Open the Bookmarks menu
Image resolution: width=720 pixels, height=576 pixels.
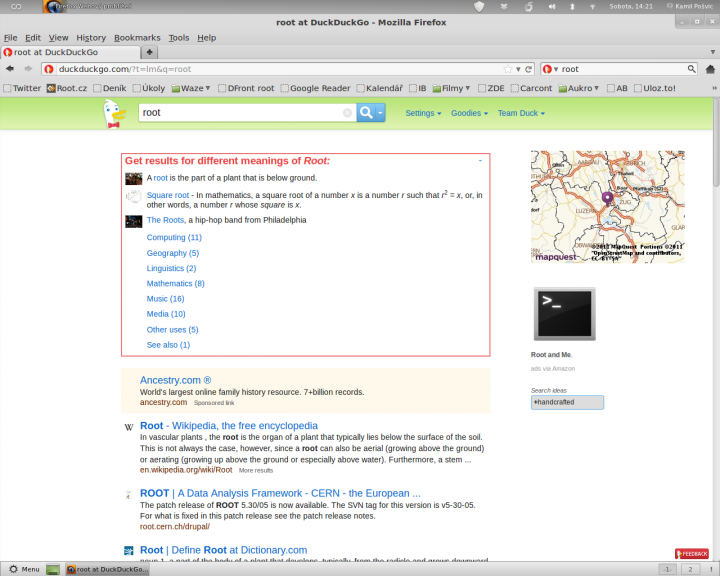137,38
